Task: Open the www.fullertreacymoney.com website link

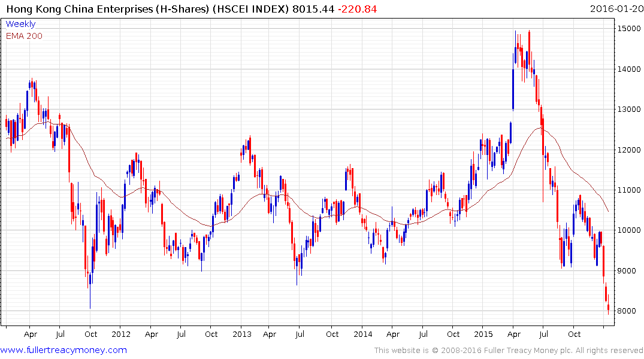Action: pos(64,350)
